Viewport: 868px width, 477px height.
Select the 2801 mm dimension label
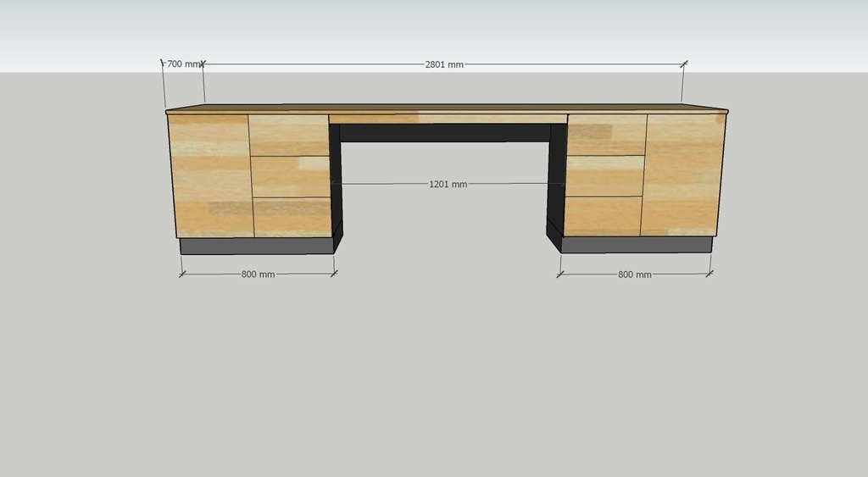pyautogui.click(x=444, y=64)
